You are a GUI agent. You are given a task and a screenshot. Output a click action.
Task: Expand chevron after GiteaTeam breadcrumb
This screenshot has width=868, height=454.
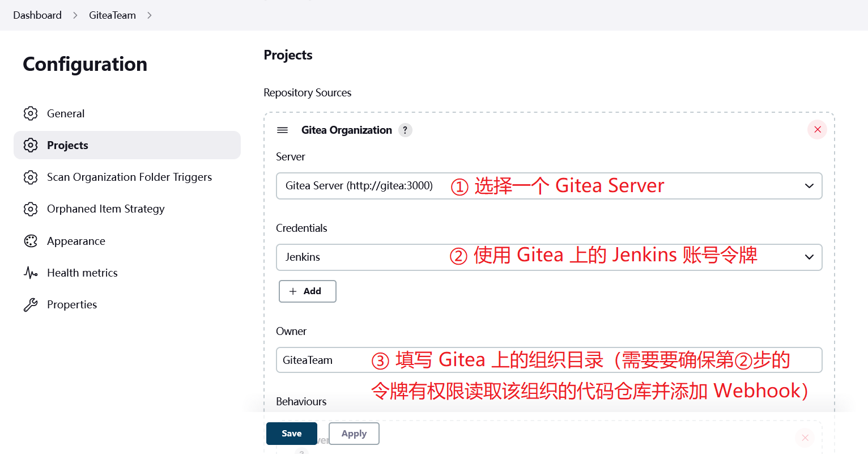[x=150, y=15]
